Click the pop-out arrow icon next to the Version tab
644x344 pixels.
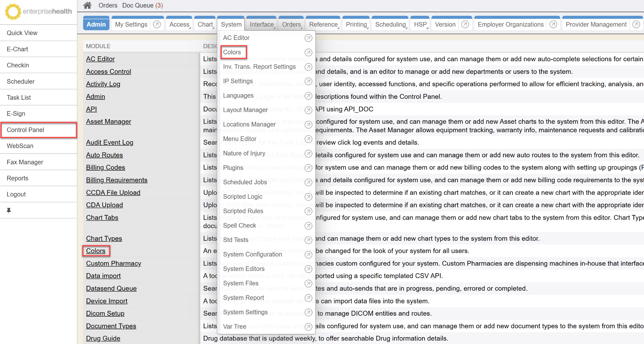point(465,24)
